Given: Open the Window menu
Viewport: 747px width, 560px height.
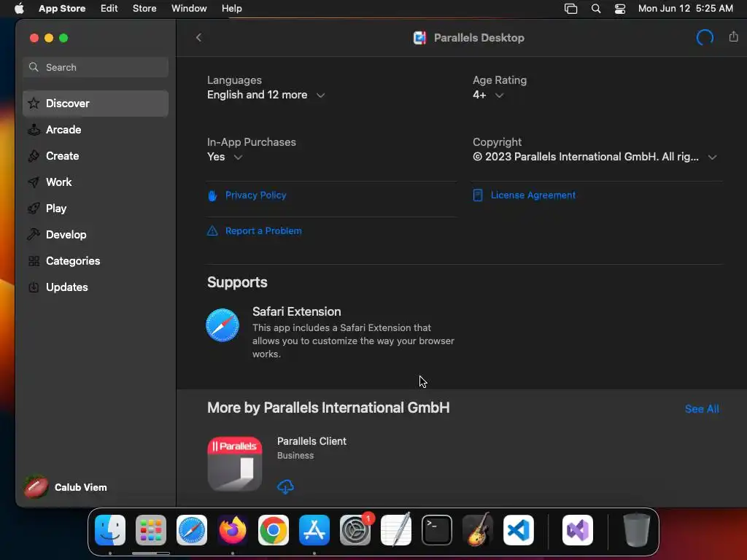Looking at the screenshot, I should click(189, 9).
